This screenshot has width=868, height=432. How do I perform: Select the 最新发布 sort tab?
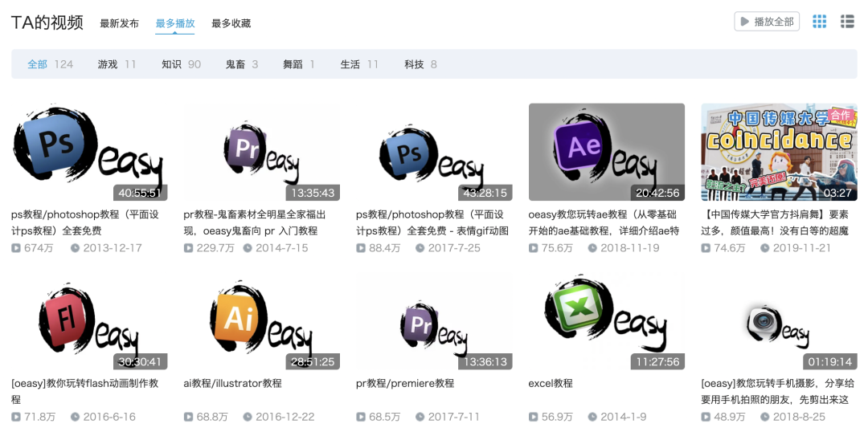coord(119,23)
